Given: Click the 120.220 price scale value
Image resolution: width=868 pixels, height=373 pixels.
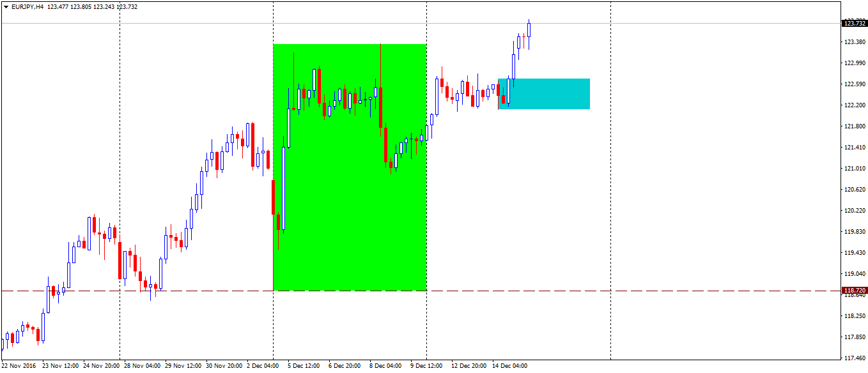Looking at the screenshot, I should 855,211.
